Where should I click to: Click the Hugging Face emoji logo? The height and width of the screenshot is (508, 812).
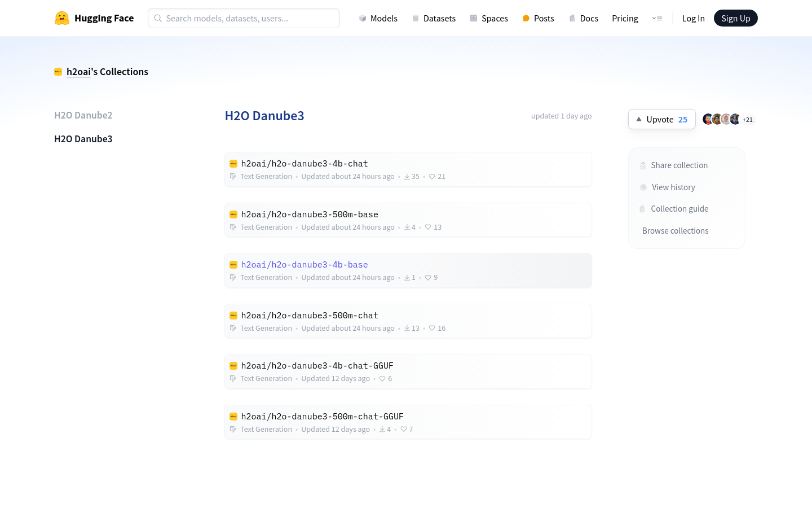click(62, 18)
